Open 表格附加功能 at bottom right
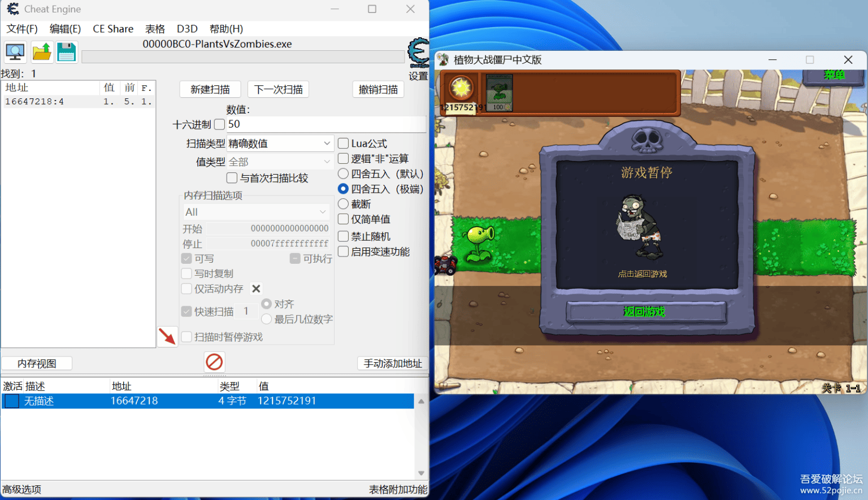868x500 pixels. (x=398, y=489)
